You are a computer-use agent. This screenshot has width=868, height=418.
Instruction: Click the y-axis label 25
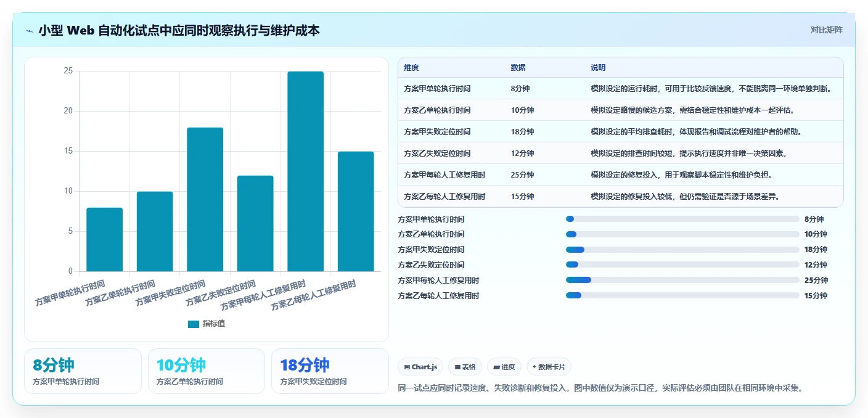68,71
